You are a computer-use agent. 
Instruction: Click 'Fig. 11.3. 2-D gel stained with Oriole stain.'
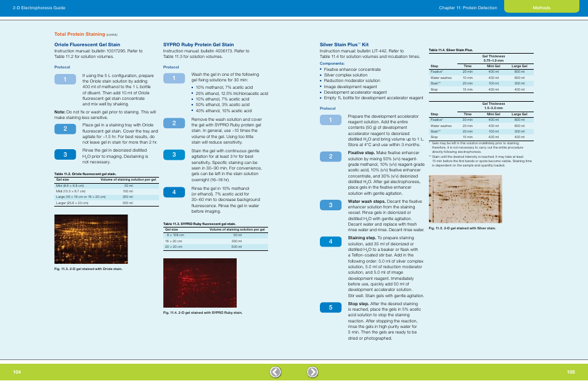click(88, 269)
